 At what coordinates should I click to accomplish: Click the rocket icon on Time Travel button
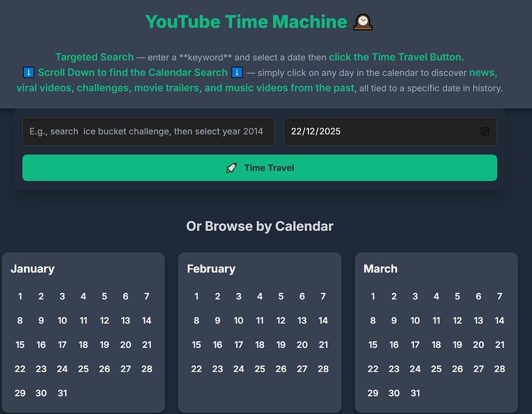230,167
